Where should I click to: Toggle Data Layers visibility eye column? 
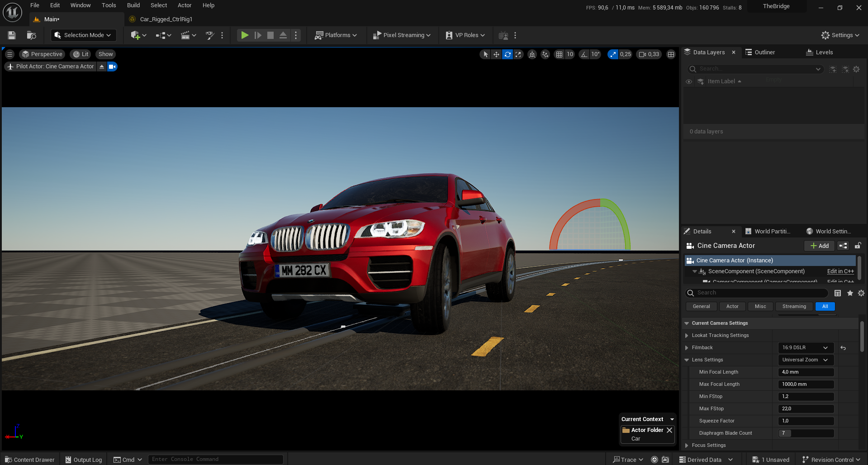[689, 82]
